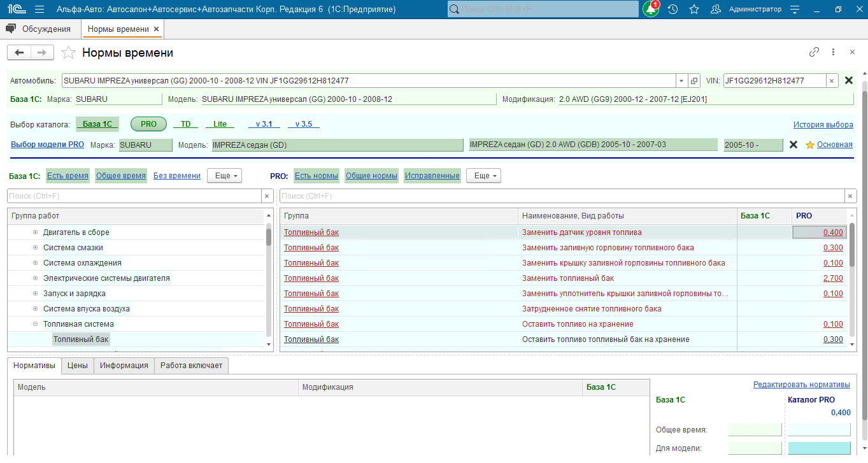The width and height of the screenshot is (868, 463).
Task: Clear the PRO model selection with black X
Action: click(x=793, y=145)
